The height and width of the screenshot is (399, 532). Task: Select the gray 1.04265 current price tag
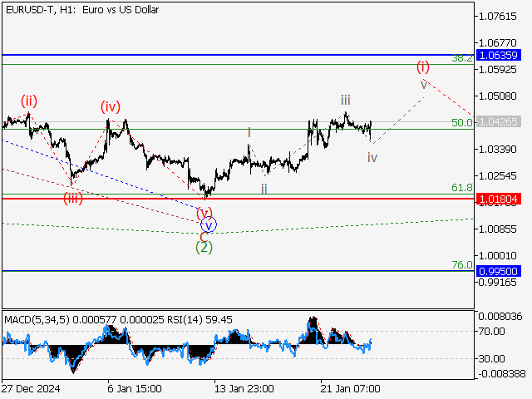(x=500, y=122)
